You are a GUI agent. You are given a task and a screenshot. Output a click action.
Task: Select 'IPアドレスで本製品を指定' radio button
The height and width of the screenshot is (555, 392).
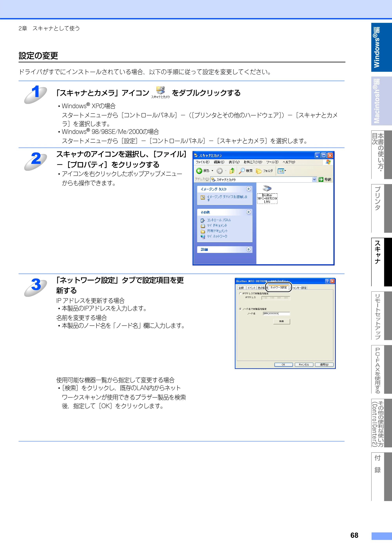[x=240, y=293]
